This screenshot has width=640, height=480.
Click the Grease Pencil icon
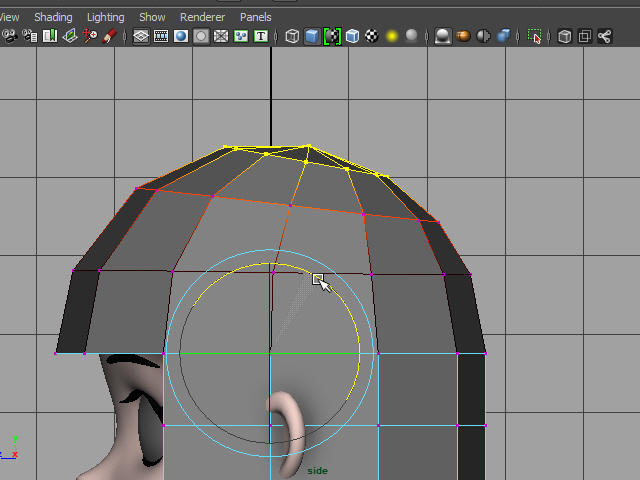point(110,36)
